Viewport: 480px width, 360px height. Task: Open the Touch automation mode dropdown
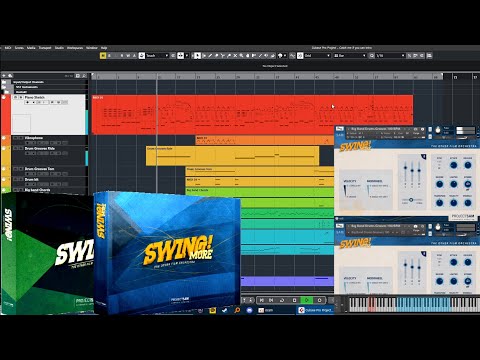(157, 56)
